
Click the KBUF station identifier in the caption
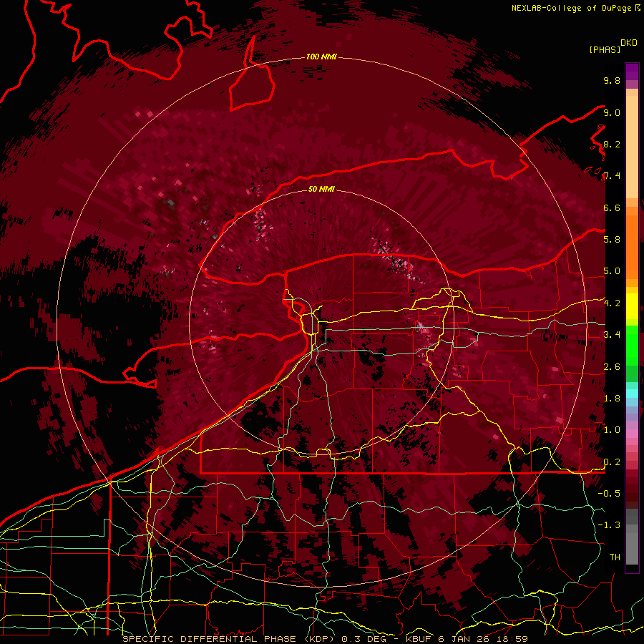[x=419, y=639]
